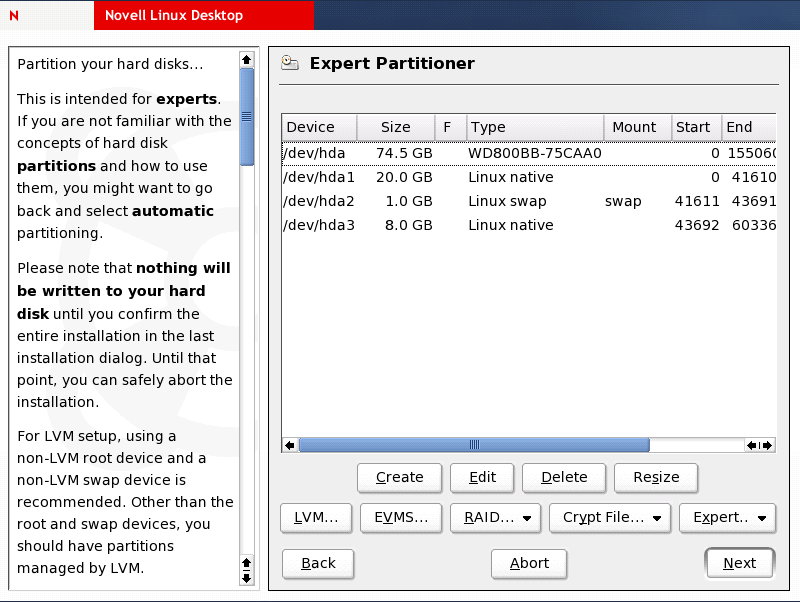Sort by the Size column header
The width and height of the screenshot is (800, 602).
(x=395, y=127)
